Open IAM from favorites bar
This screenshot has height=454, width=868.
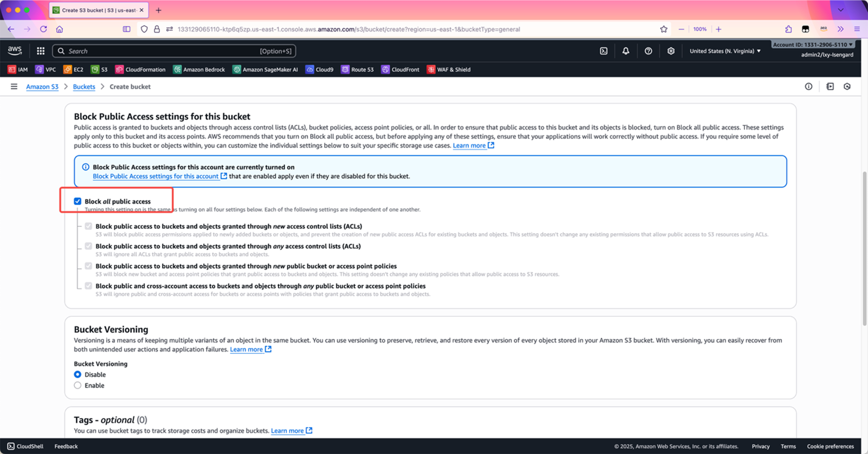click(x=17, y=69)
